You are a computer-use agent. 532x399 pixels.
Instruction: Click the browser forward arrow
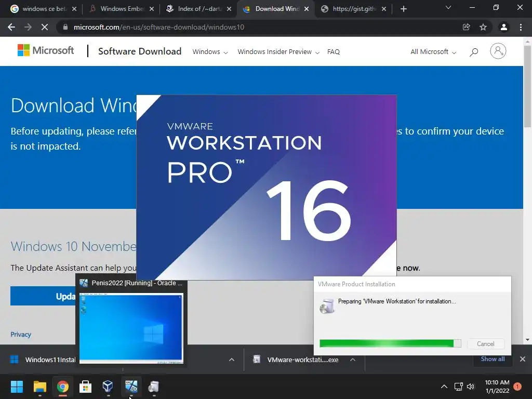[x=28, y=27]
